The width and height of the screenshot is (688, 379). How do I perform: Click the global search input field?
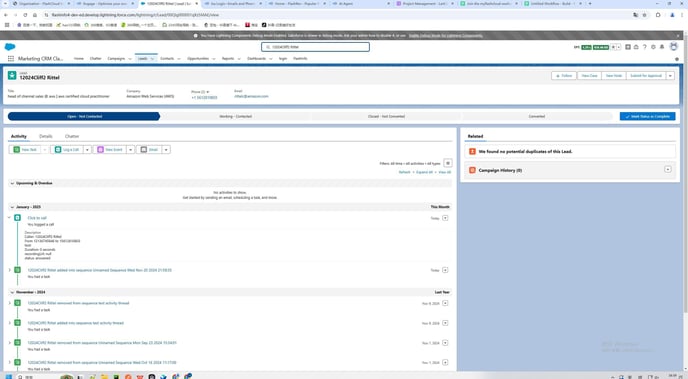pos(315,47)
